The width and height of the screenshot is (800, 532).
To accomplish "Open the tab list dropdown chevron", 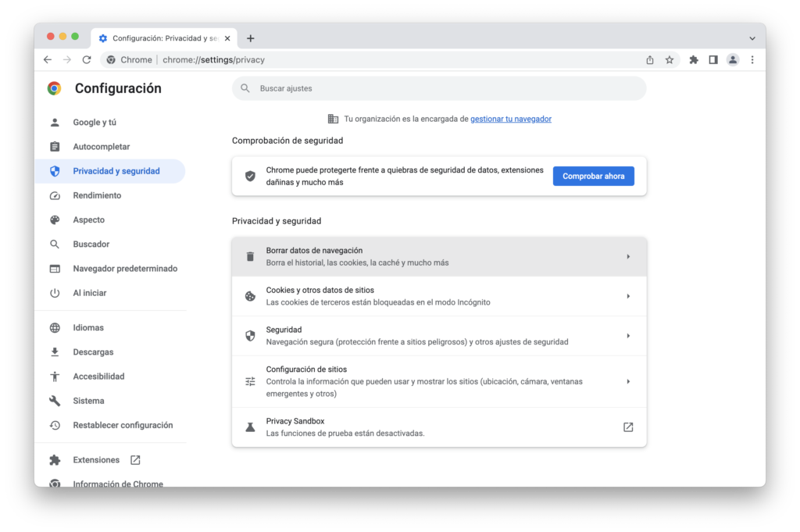I will tap(752, 38).
